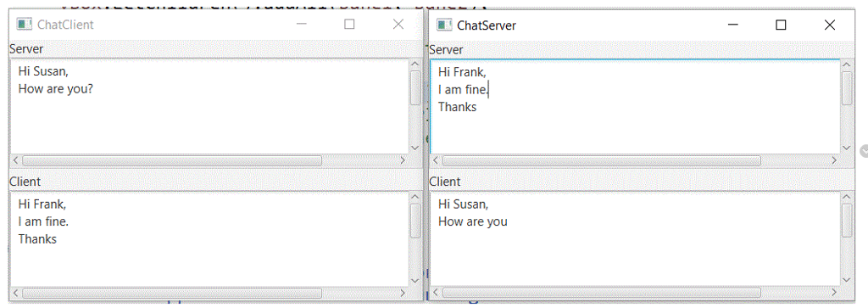
Task: Click "Thanks" line in ChatServer Server area
Action: tap(457, 107)
